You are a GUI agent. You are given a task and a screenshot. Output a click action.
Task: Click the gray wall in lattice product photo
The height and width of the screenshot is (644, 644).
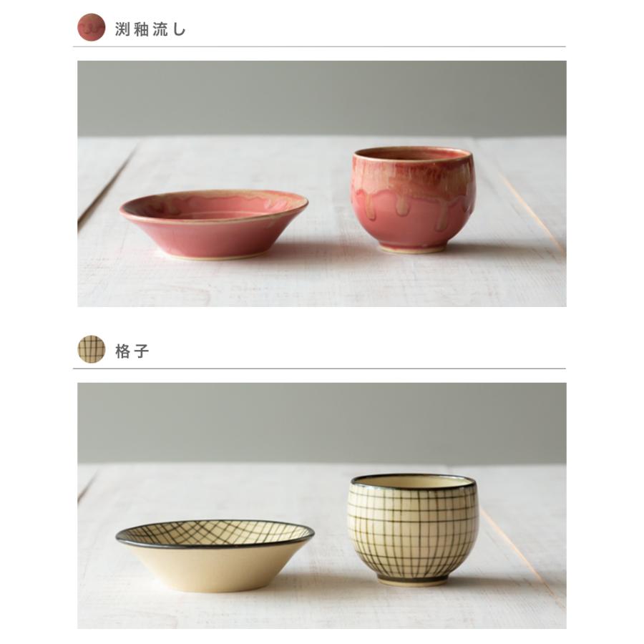321,423
